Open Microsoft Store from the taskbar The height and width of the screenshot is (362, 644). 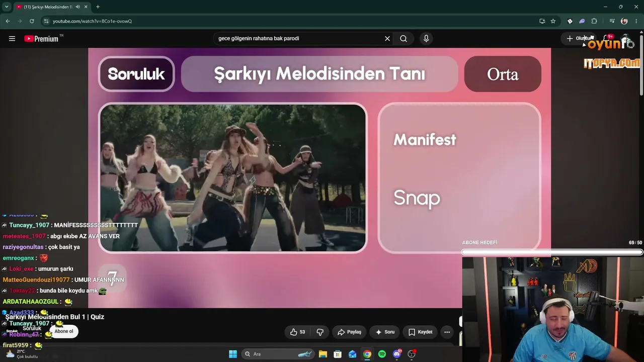tap(338, 354)
